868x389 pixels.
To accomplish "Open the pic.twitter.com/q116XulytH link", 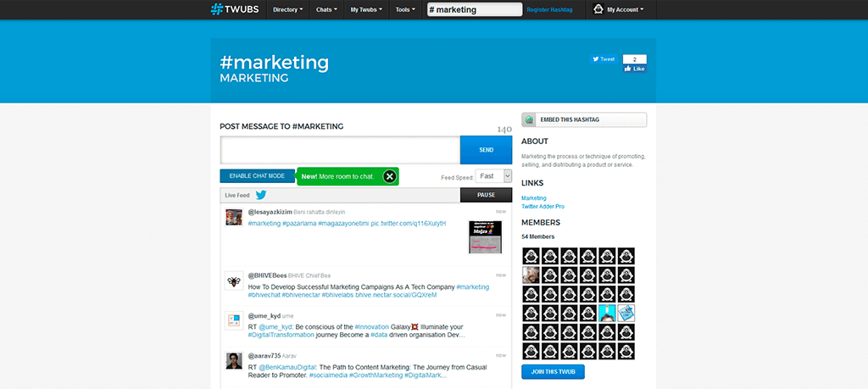I will (409, 224).
